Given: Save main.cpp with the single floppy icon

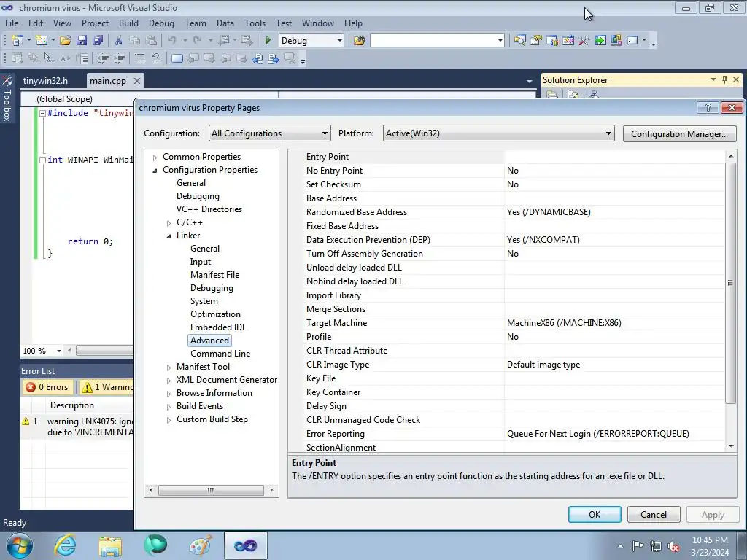Looking at the screenshot, I should click(x=82, y=41).
